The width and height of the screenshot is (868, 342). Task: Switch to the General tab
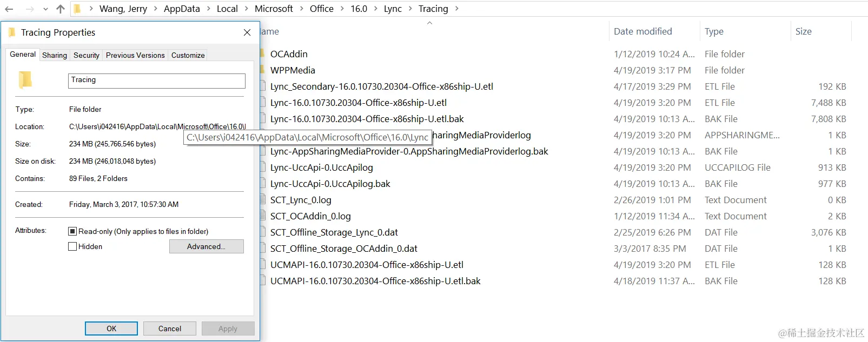(23, 54)
